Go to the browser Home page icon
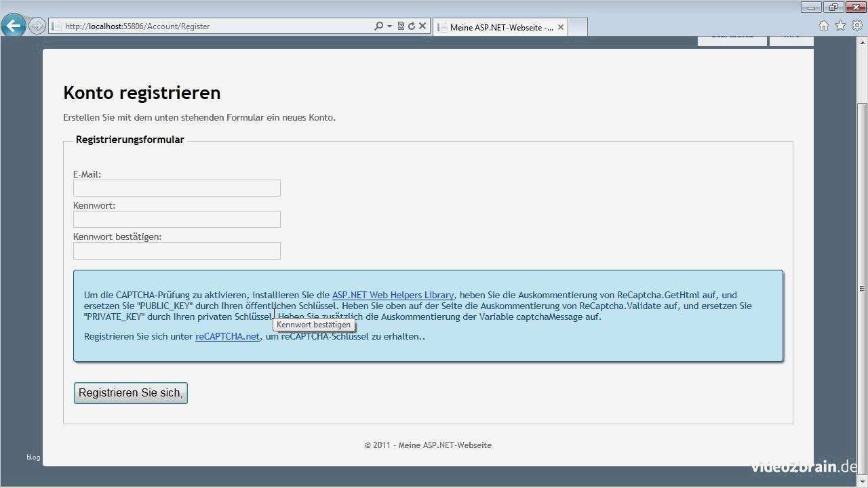Image resolution: width=868 pixels, height=488 pixels. [824, 26]
